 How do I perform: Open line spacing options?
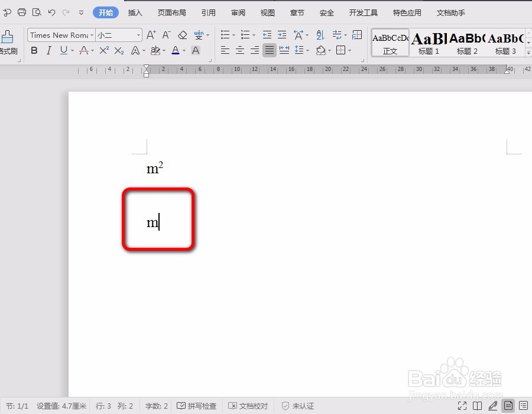(x=299, y=50)
